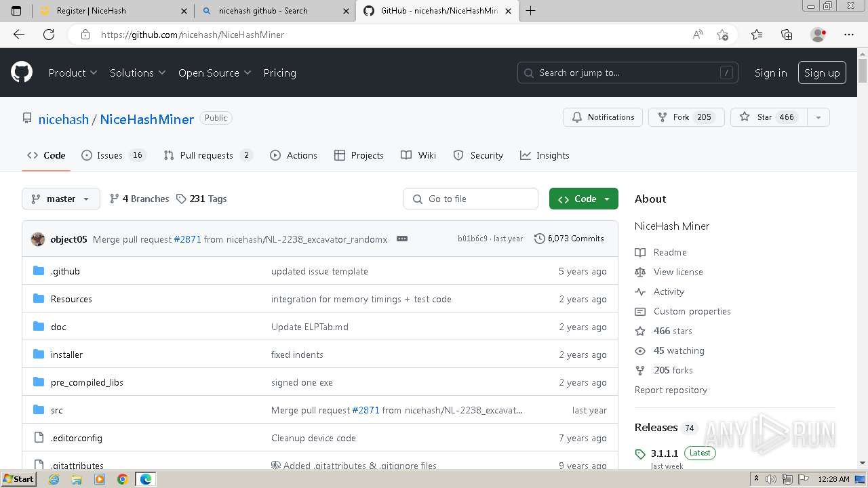Open doc folder
Screen dimensions: 868x488
tap(58, 327)
